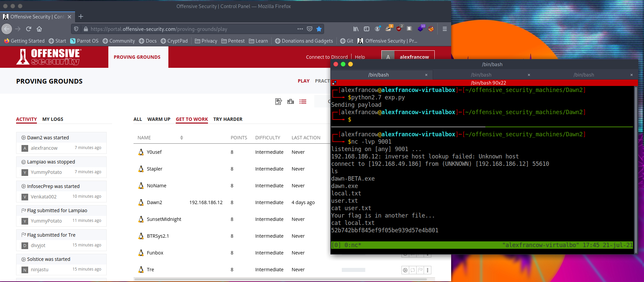Close the third /bin/bash terminal tab

pos(631,75)
